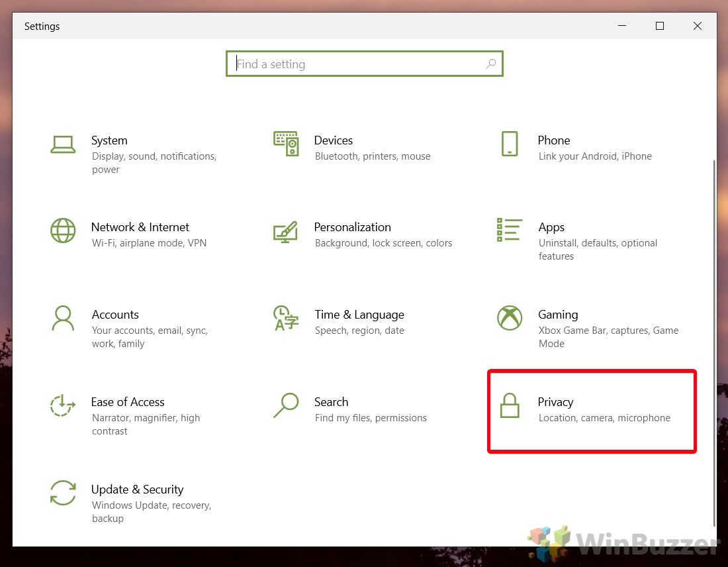Viewport: 728px width, 567px height.
Task: Click 'Find my files, permissions' text
Action: pos(371,418)
